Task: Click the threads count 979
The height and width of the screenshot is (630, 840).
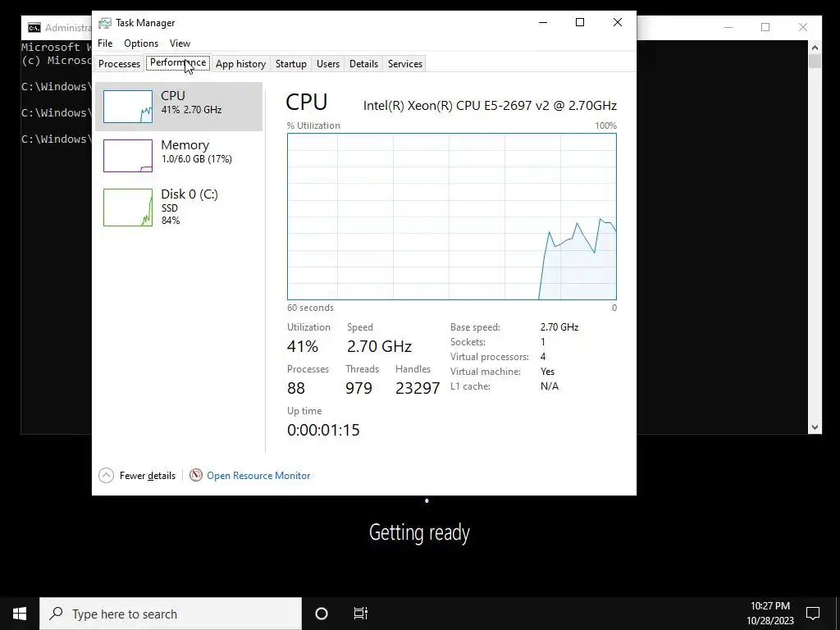Action: (x=359, y=388)
